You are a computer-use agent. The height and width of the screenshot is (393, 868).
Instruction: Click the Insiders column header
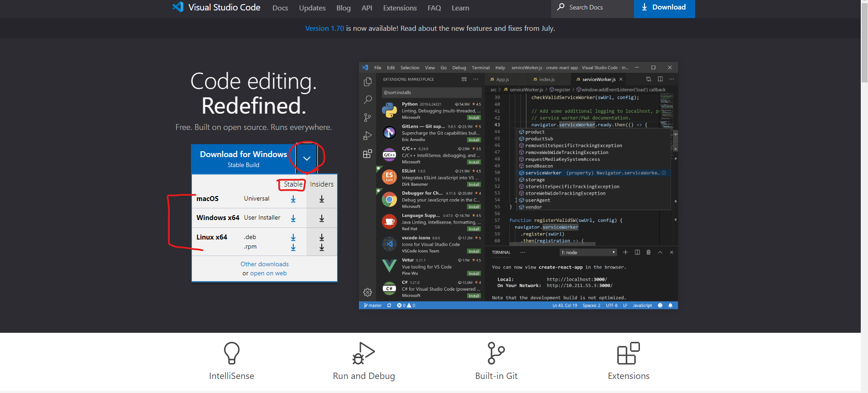click(x=322, y=184)
